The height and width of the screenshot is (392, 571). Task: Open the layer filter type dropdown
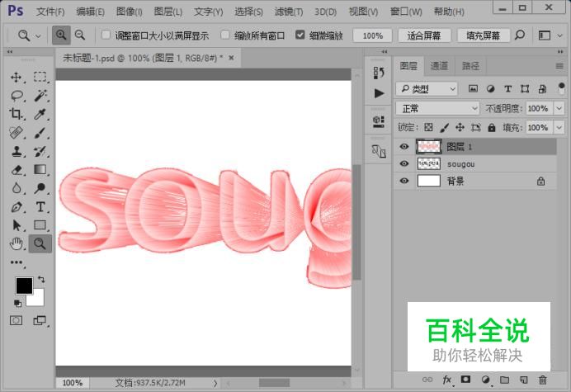[x=427, y=88]
